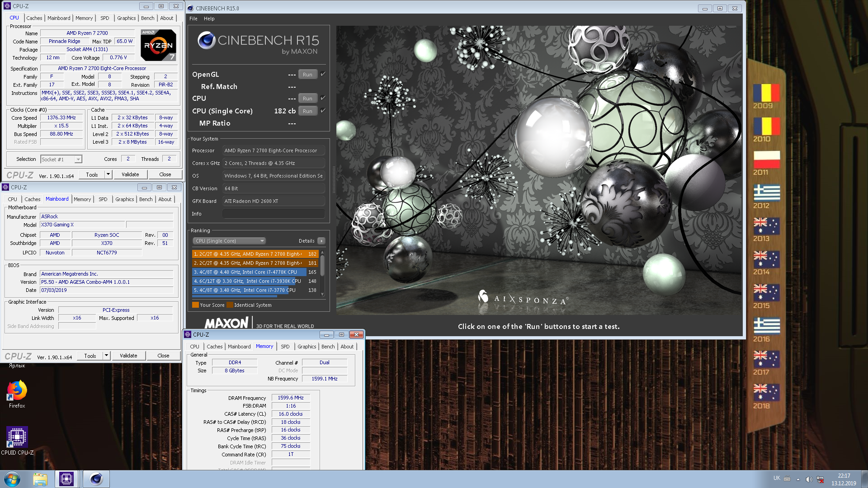Click the ranking list vertical scrollbar

click(x=322, y=273)
